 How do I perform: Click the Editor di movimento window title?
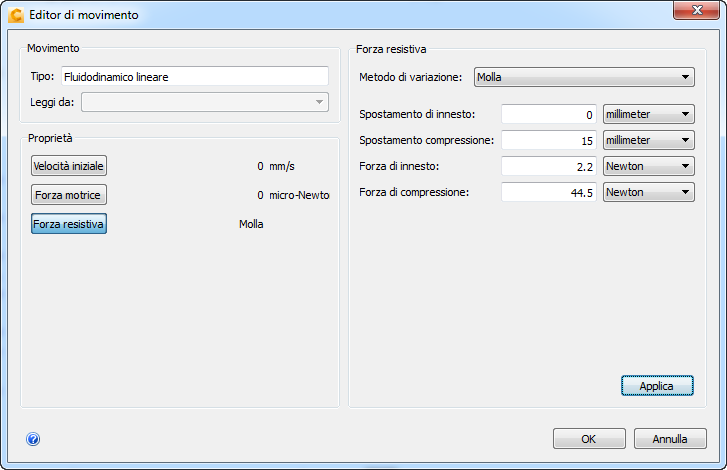coord(84,15)
